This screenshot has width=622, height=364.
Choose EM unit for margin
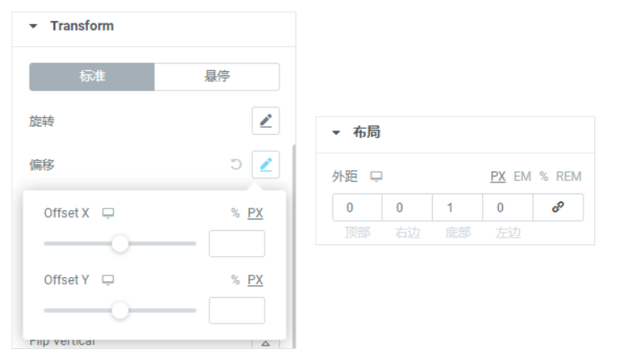coord(522,177)
